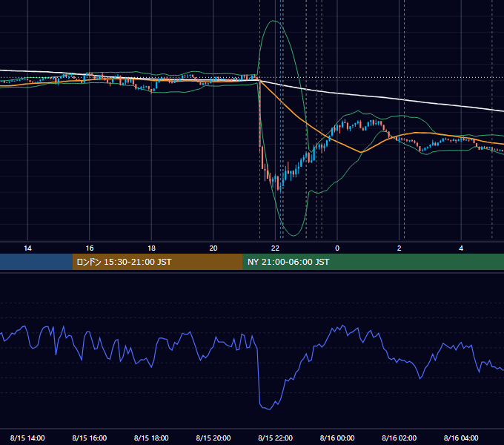Click the 8/16 04:00 time label

[x=461, y=438]
